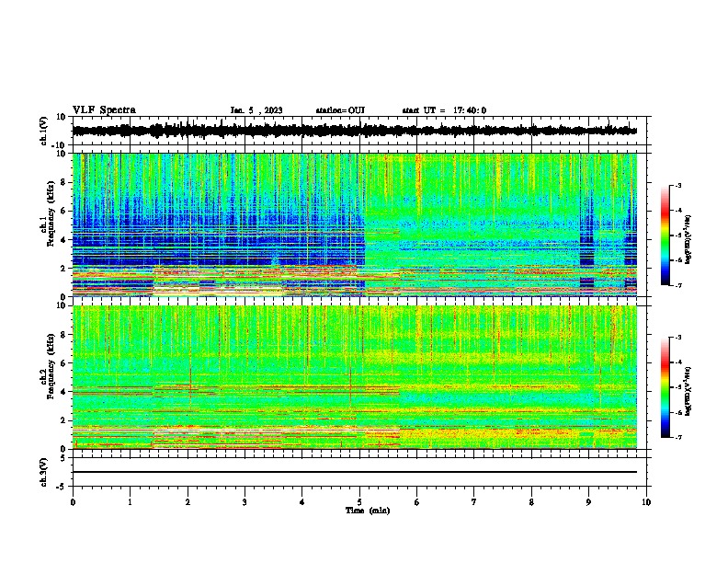
Task: Click the ch.2 spectrogram color scale bar
Action: click(x=665, y=387)
